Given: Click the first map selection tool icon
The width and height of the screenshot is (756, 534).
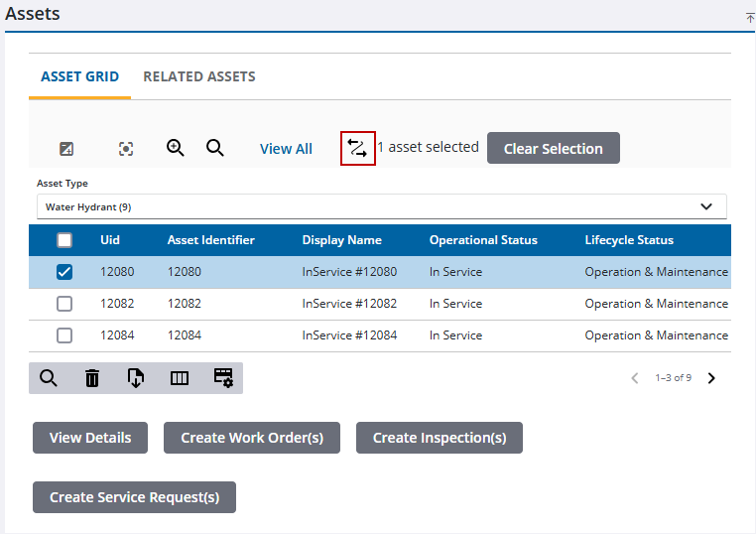Looking at the screenshot, I should point(66,149).
